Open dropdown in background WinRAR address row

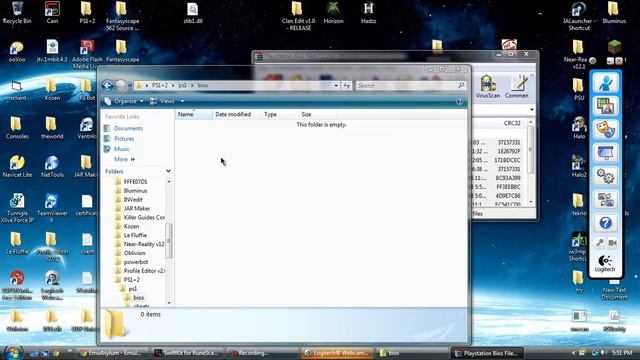tap(531, 110)
